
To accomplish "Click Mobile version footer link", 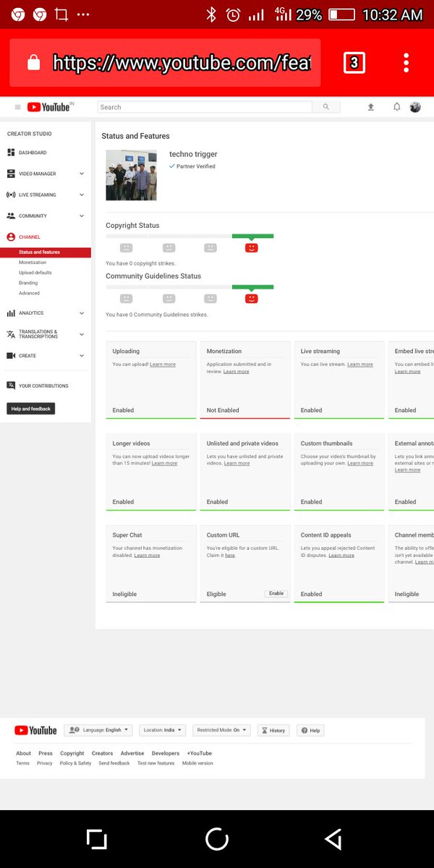I will click(x=197, y=763).
